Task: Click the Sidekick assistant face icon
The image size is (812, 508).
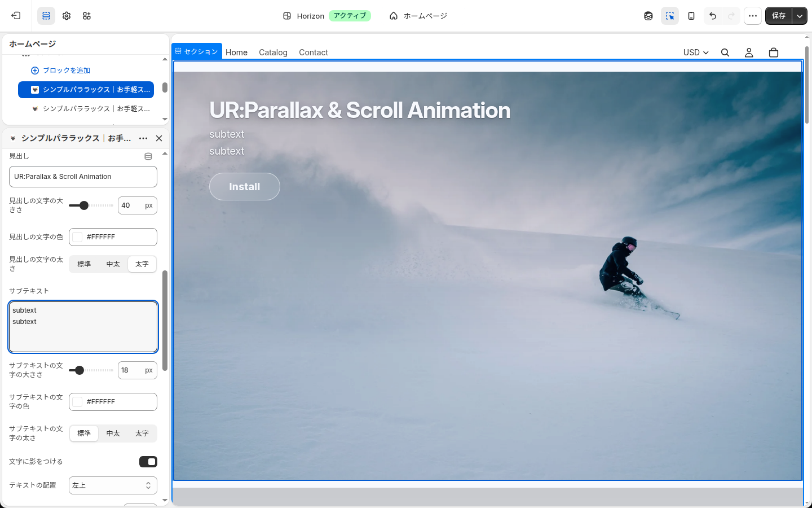Action: pyautogui.click(x=648, y=16)
